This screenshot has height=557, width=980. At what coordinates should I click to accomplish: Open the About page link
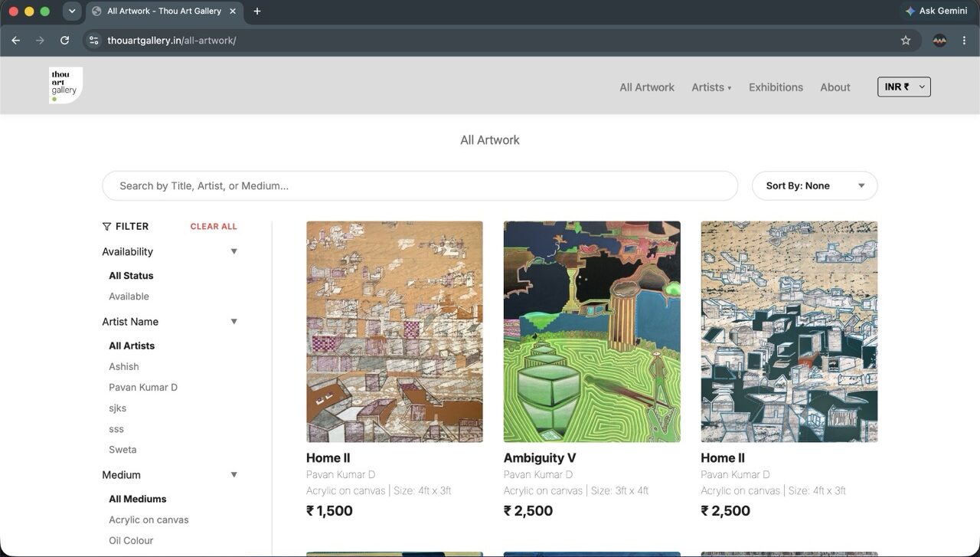(x=835, y=87)
